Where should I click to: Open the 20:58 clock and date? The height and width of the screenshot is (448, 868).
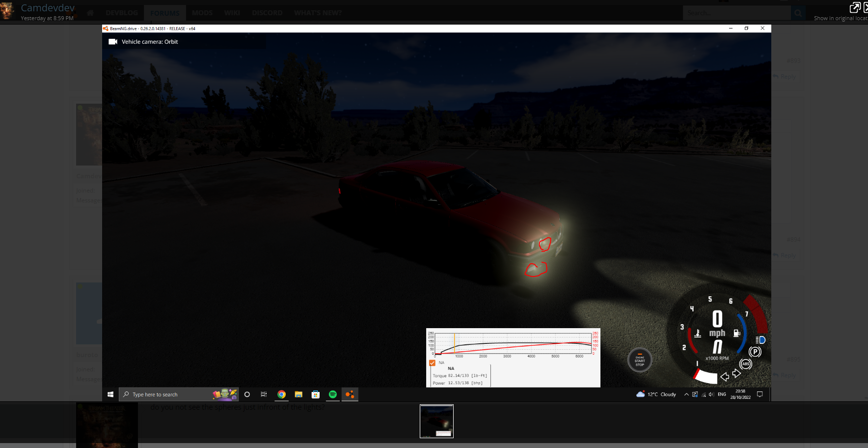coord(740,394)
